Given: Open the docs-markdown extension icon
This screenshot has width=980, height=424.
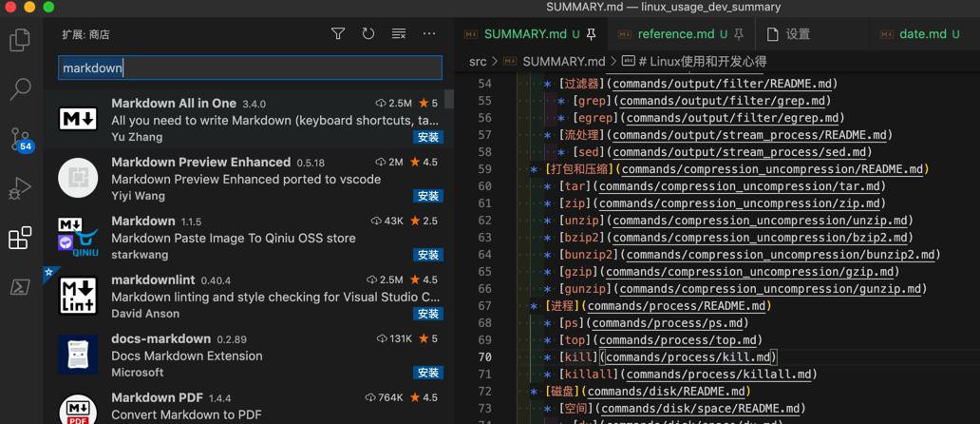Looking at the screenshot, I should 78,355.
